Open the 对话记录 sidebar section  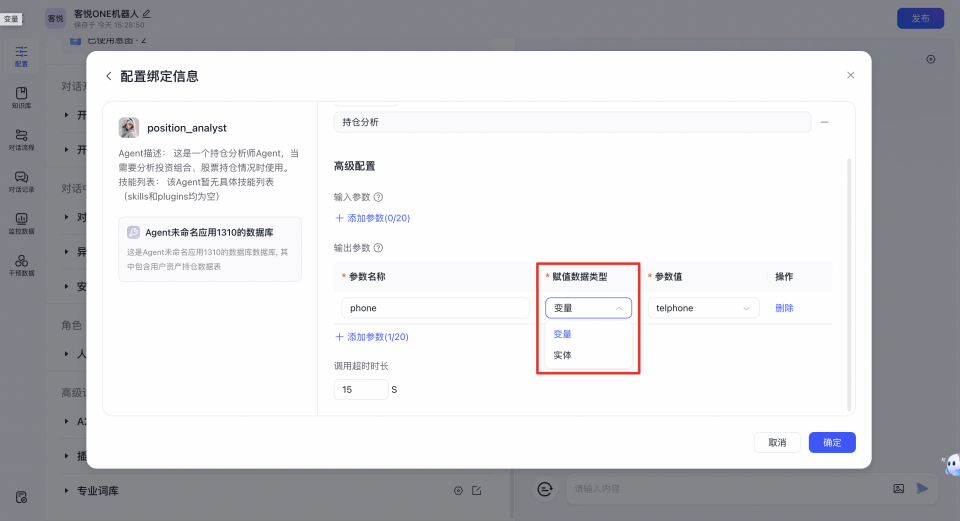[x=21, y=182]
